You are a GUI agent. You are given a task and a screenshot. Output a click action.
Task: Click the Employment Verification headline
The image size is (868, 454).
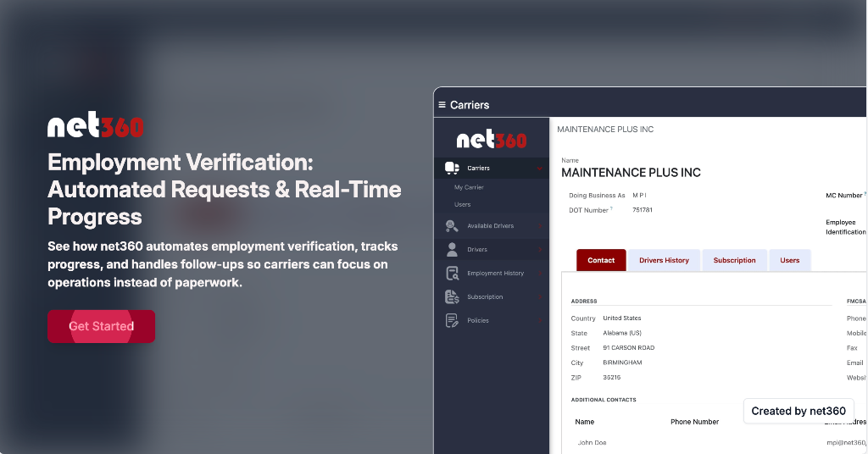point(224,189)
